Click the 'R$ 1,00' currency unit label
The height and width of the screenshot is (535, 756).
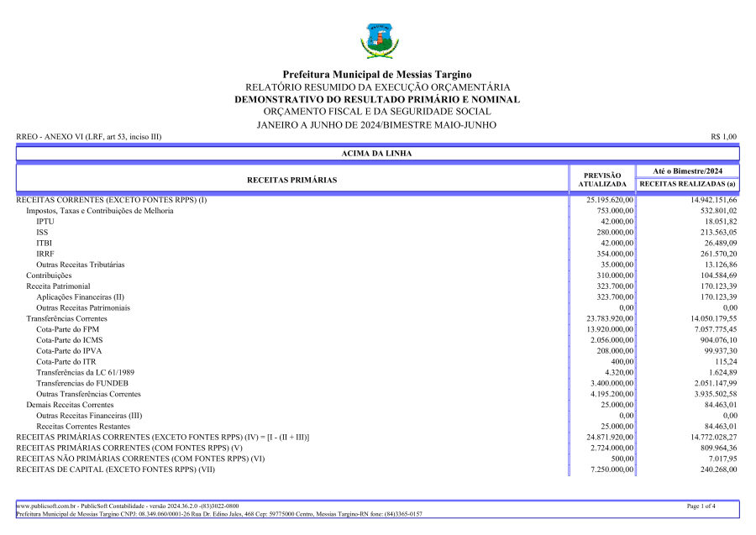723,137
